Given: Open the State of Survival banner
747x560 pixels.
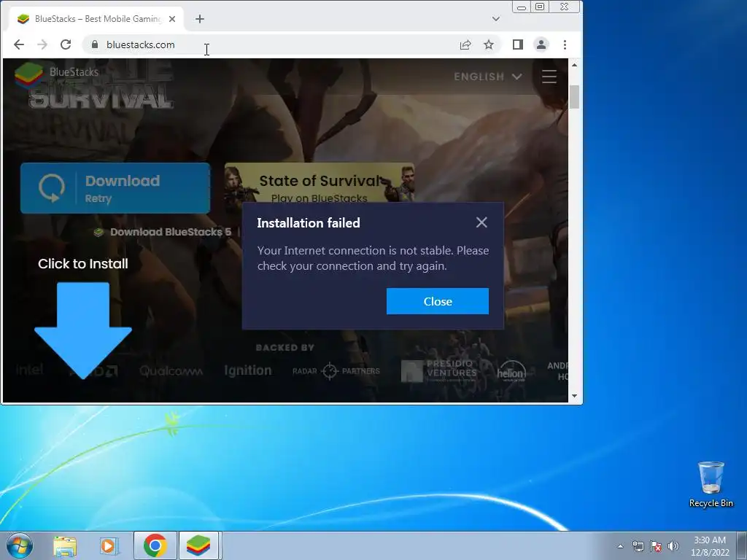Looking at the screenshot, I should point(320,183).
